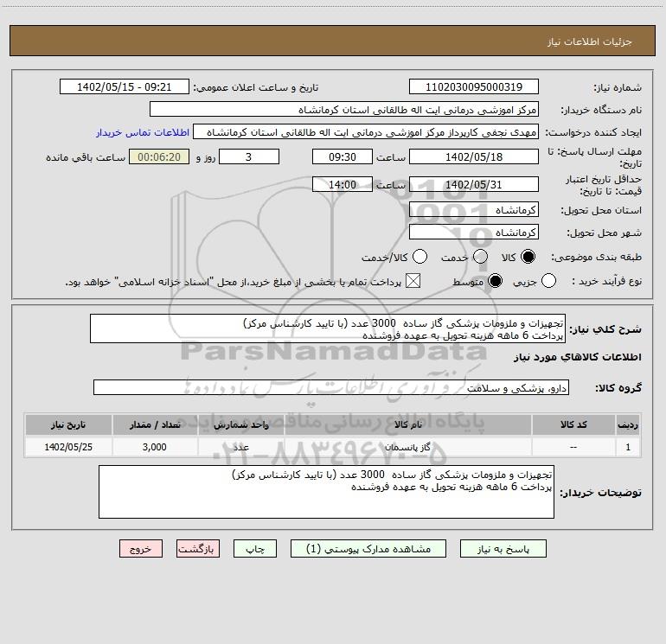The image size is (666, 644).
Task: Click the price validity date 1402/05/31
Action: 474,185
